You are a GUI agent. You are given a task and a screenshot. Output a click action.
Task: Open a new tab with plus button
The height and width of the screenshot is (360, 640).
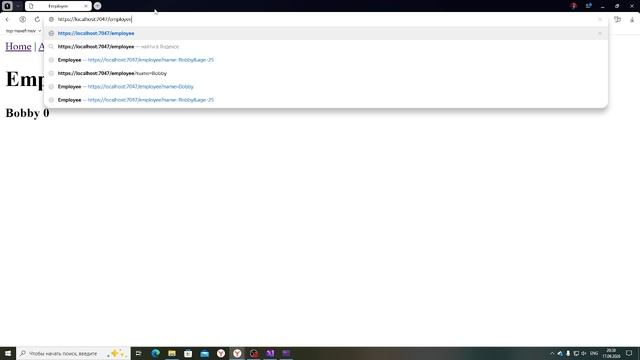tap(97, 6)
